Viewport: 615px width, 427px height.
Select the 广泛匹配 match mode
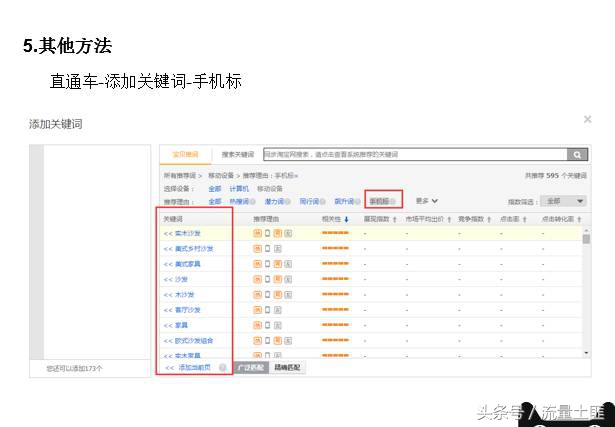click(x=251, y=368)
